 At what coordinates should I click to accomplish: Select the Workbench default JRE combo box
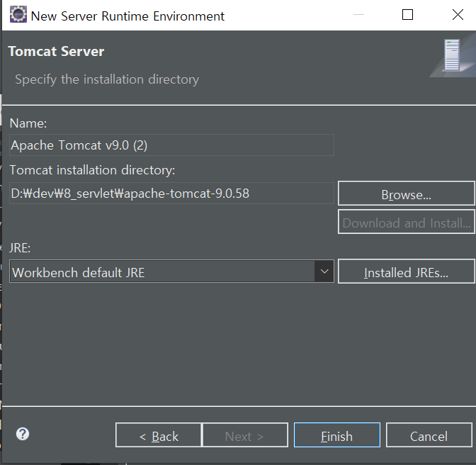[x=171, y=271]
